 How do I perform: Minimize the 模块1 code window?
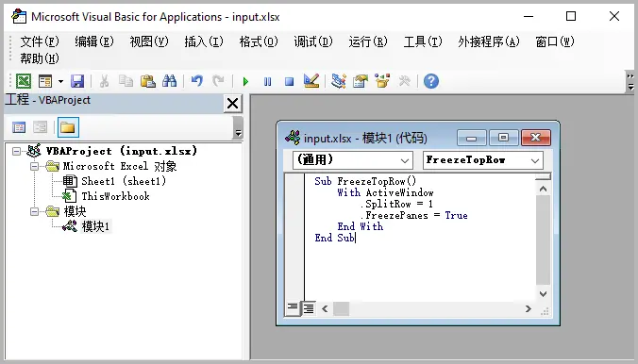point(471,138)
